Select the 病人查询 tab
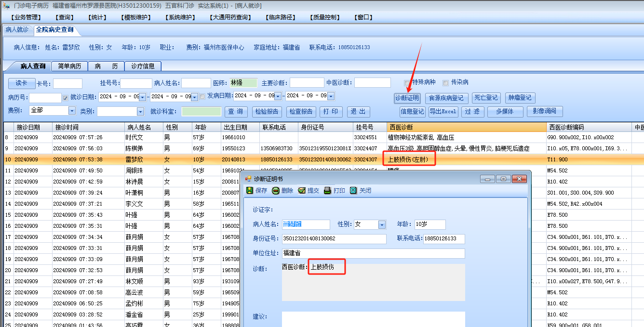 tap(33, 66)
